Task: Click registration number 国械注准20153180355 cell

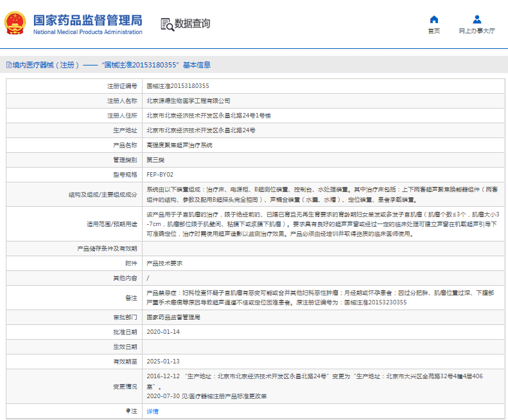Action: [177, 85]
